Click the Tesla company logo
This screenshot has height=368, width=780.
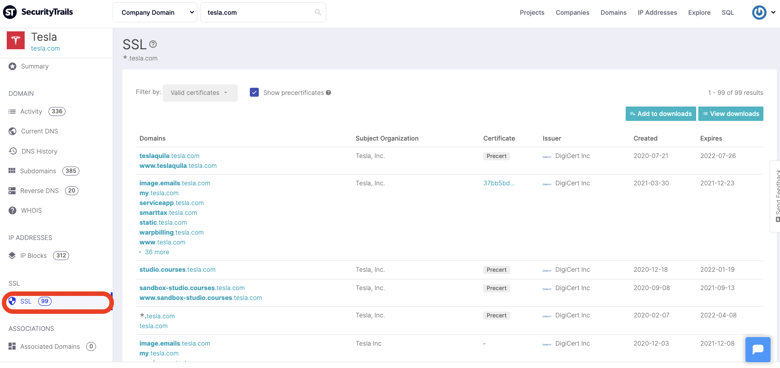(15, 40)
